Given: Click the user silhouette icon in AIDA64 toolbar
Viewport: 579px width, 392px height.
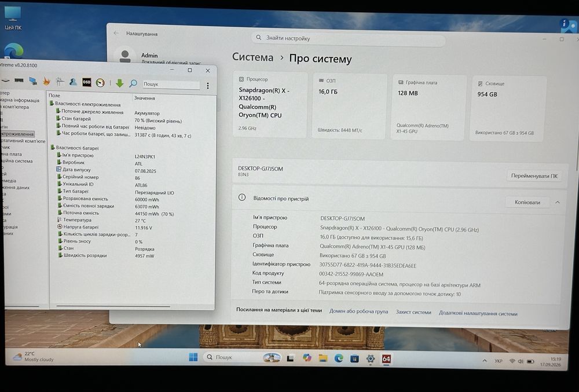Looking at the screenshot, I should [x=73, y=82].
